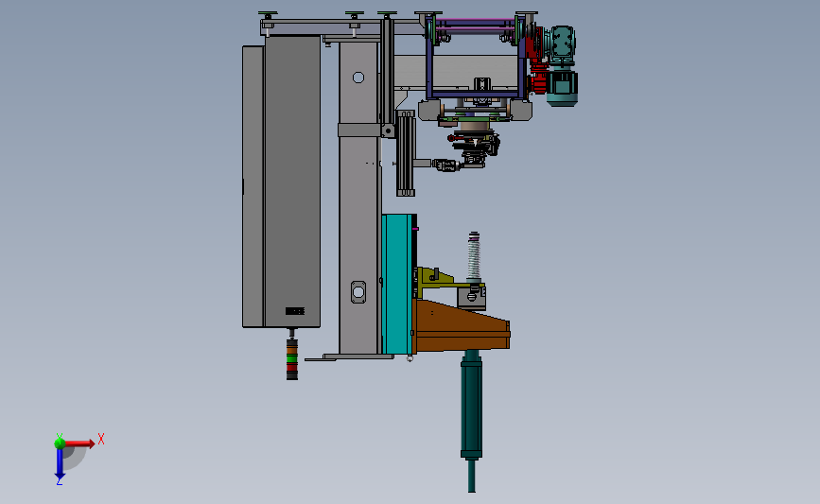Select the dark green pneumatic cylinder
This screenshot has height=504, width=820.
coord(471,421)
